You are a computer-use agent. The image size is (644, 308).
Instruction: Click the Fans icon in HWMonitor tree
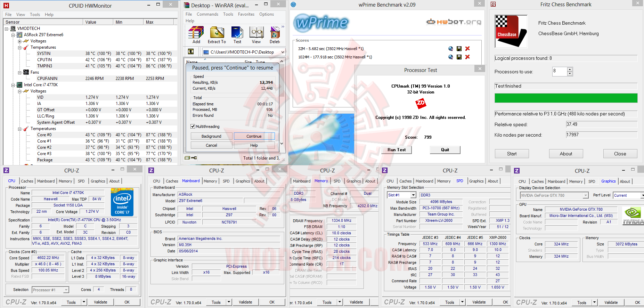(x=26, y=72)
